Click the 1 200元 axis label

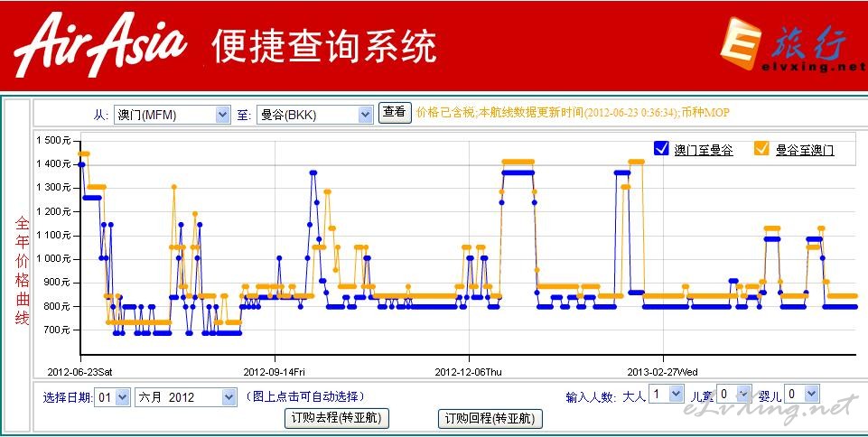point(53,211)
